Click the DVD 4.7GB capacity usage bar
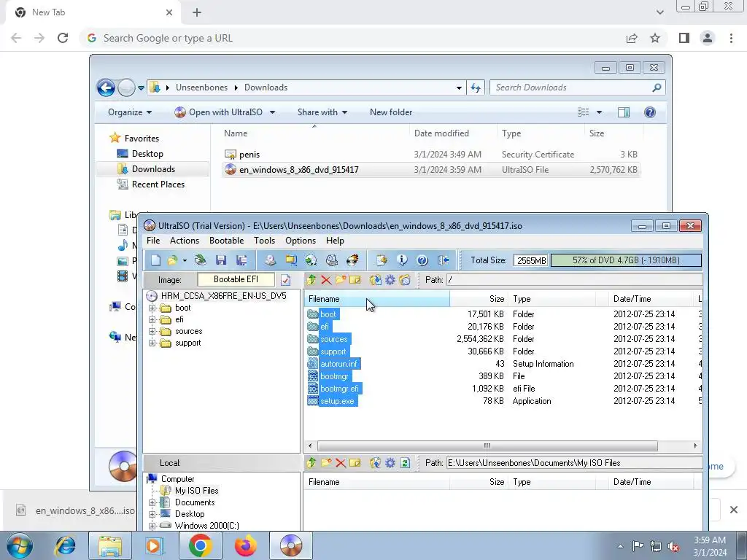This screenshot has width=747, height=560. 625,260
